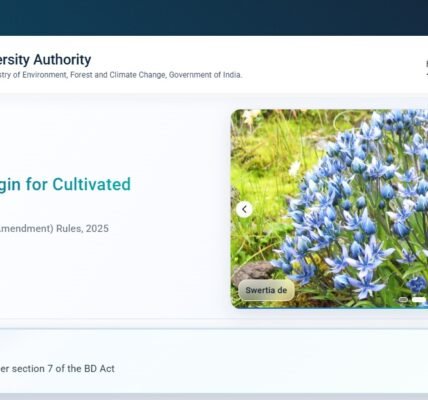
Task: Open the 'er section 7 of the BD Act' item
Action: point(57,369)
